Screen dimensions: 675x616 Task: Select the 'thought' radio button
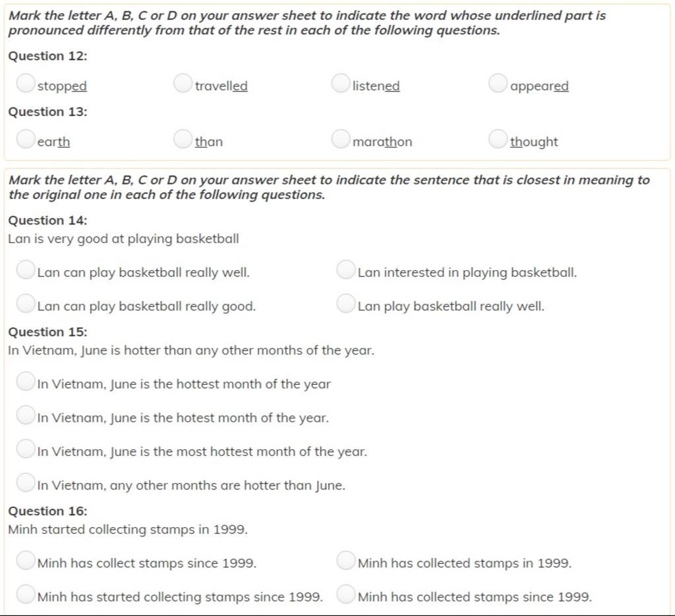pyautogui.click(x=498, y=138)
